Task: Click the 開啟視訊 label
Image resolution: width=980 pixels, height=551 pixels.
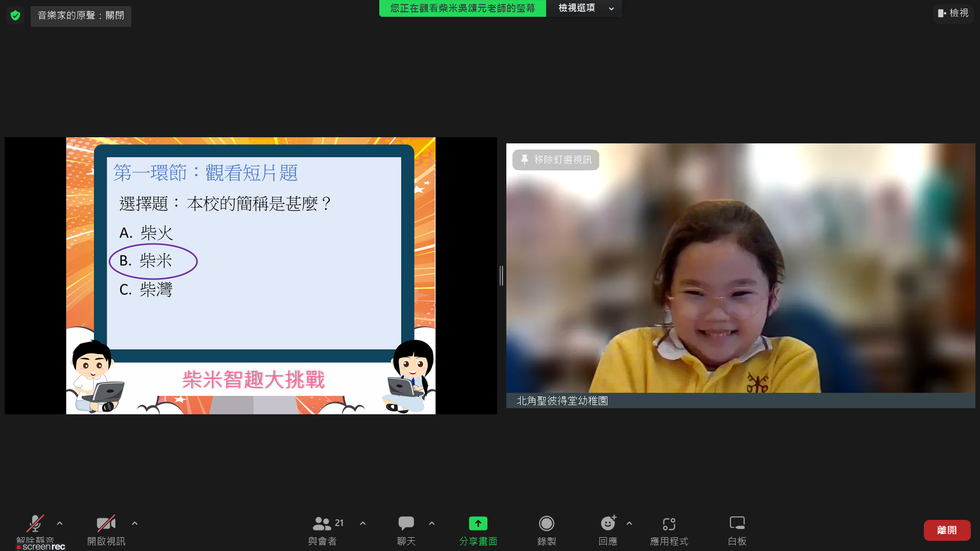Action: coord(106,541)
